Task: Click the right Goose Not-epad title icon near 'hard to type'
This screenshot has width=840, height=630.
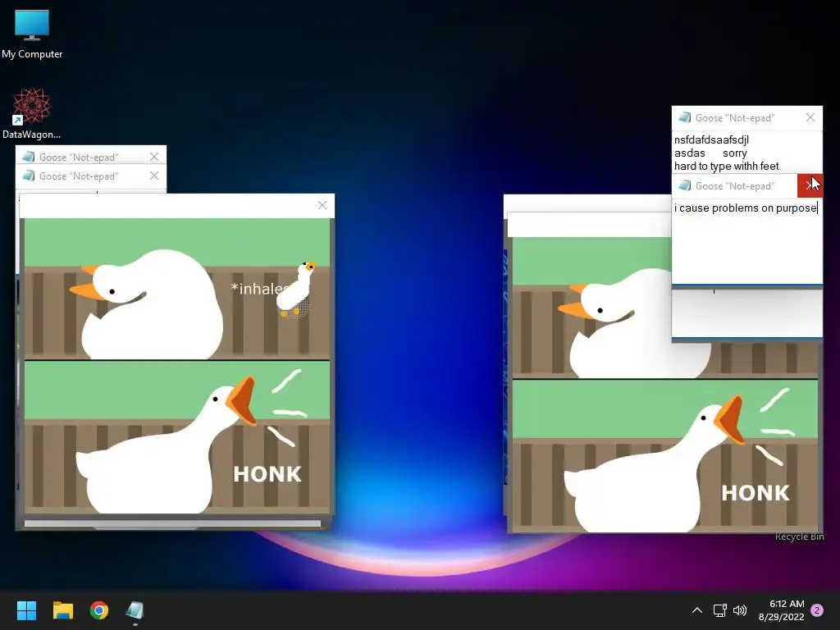Action: pos(684,117)
